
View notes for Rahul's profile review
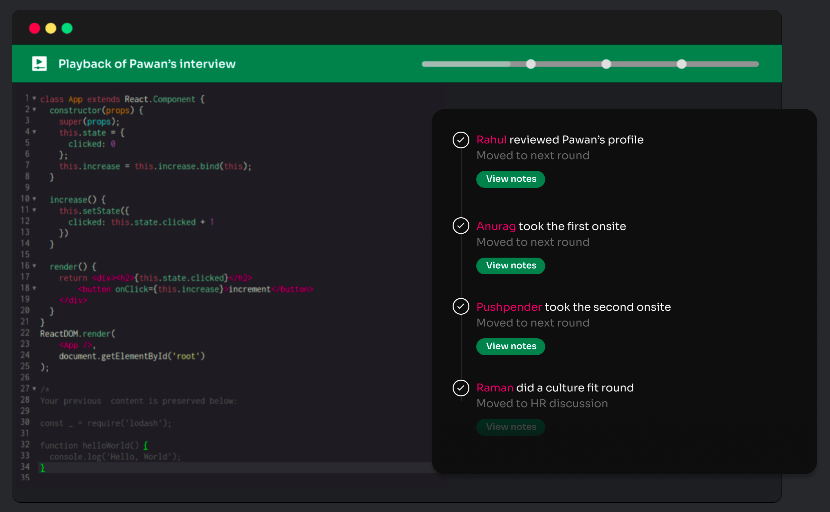(511, 179)
